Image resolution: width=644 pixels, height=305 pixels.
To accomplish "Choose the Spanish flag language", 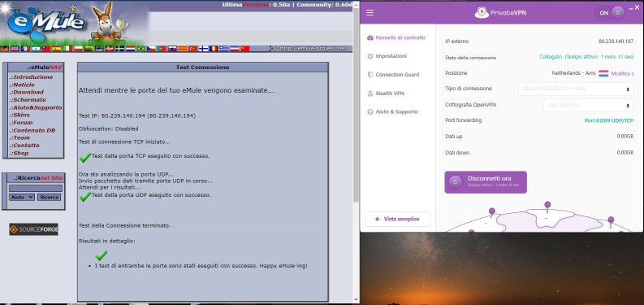I will (57, 49).
